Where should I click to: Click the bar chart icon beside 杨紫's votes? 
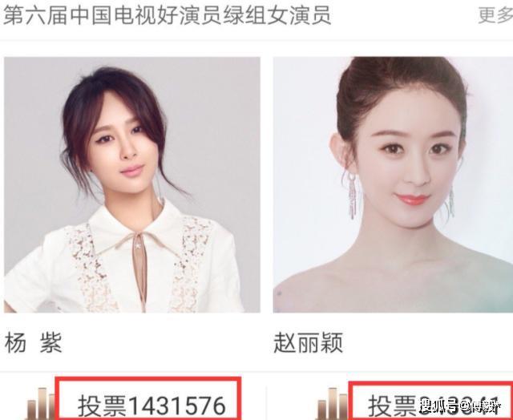[41, 404]
